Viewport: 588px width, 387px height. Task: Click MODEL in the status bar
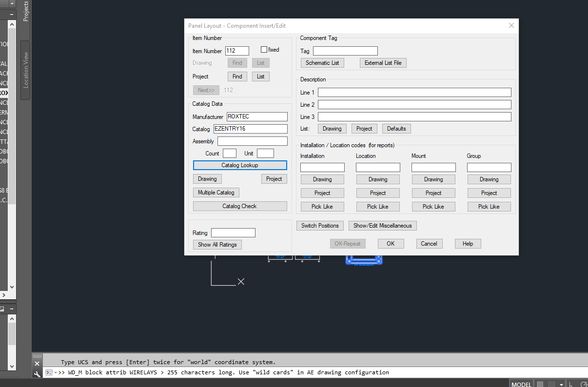click(521, 384)
